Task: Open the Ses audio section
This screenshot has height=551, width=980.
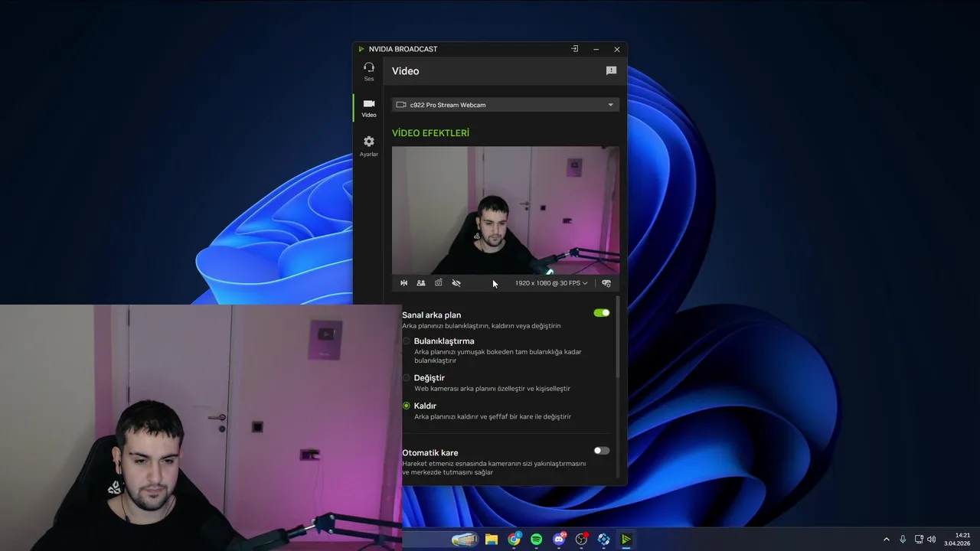Action: pos(369,71)
